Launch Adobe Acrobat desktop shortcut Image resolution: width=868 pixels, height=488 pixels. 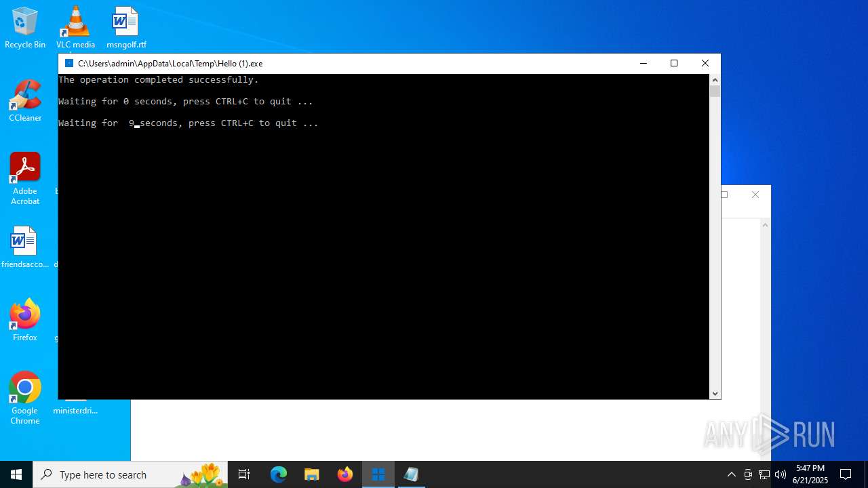tap(25, 179)
